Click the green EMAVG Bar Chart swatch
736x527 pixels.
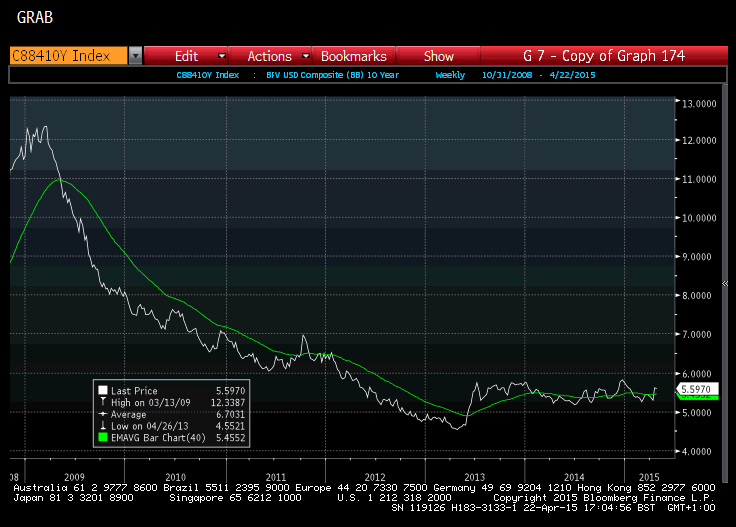[x=103, y=437]
